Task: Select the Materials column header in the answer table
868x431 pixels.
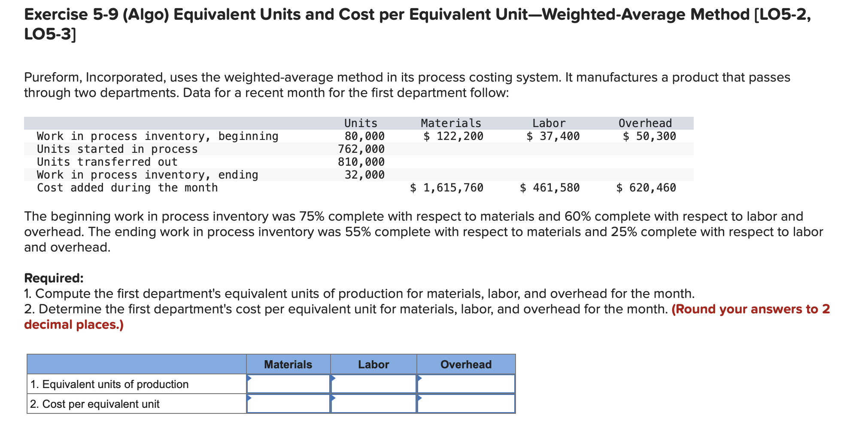Action: [x=288, y=364]
